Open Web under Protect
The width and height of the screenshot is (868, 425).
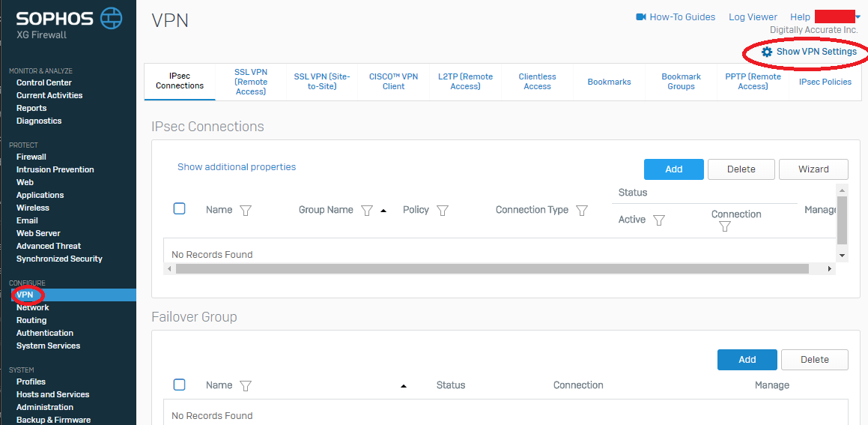pos(25,182)
